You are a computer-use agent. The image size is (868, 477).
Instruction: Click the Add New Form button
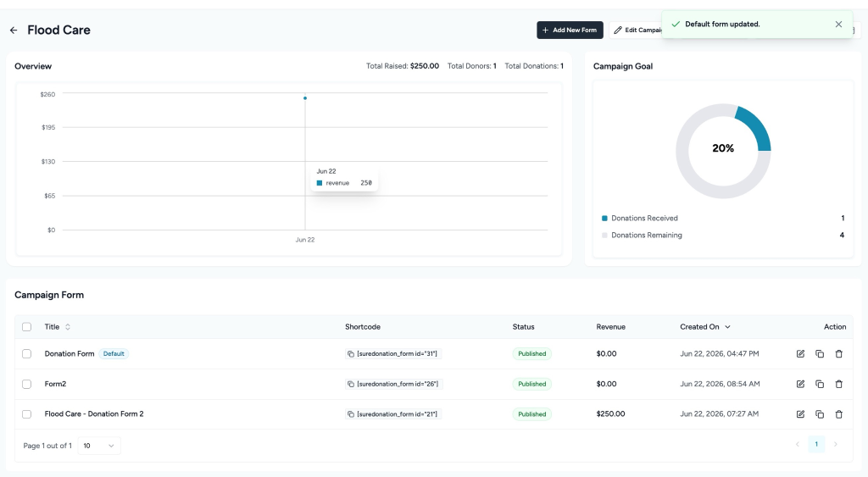[570, 30]
